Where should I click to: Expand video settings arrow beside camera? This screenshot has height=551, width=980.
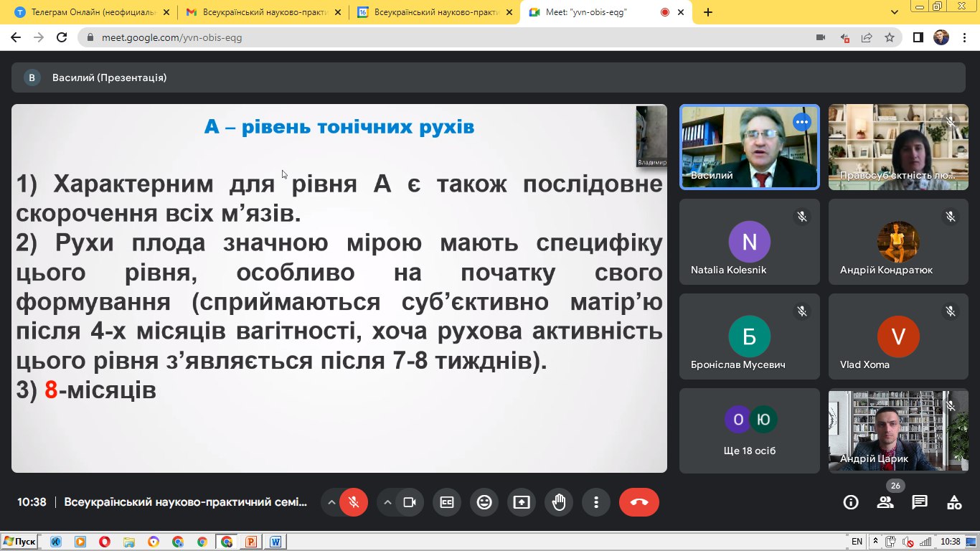(x=388, y=502)
